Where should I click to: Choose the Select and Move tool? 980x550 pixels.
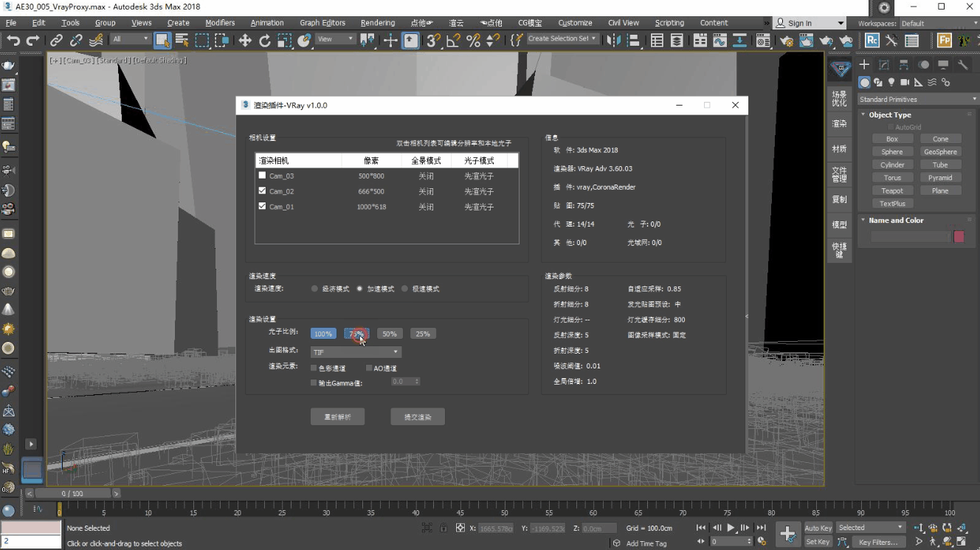[245, 40]
